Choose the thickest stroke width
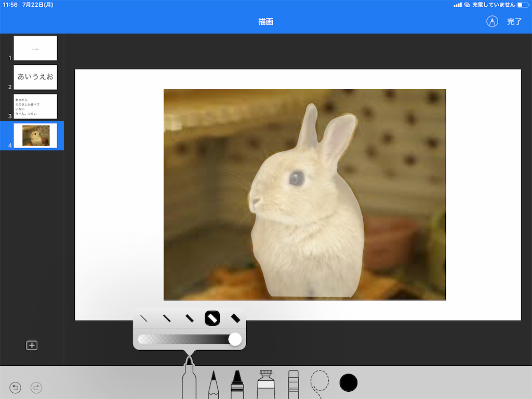The width and height of the screenshot is (532, 399). (x=235, y=318)
